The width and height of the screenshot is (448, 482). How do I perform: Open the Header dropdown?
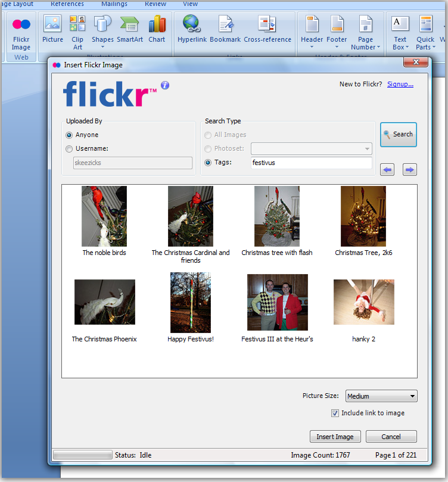pyautogui.click(x=312, y=32)
